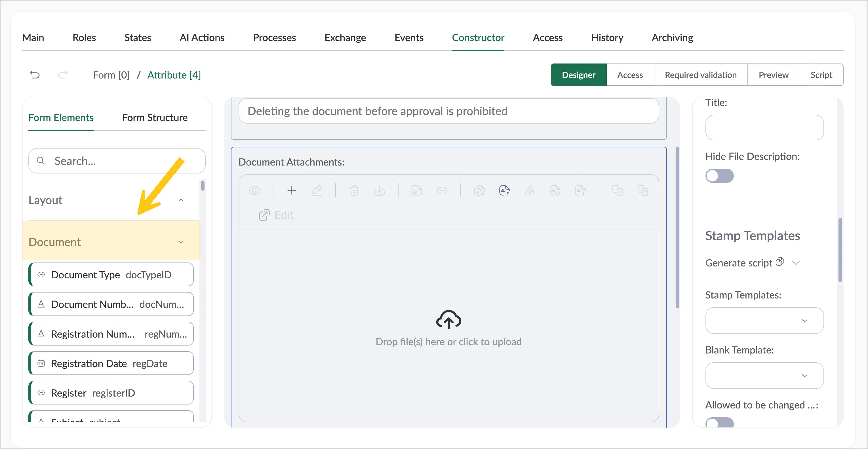Click the Search form elements field
868x449 pixels.
pos(117,161)
